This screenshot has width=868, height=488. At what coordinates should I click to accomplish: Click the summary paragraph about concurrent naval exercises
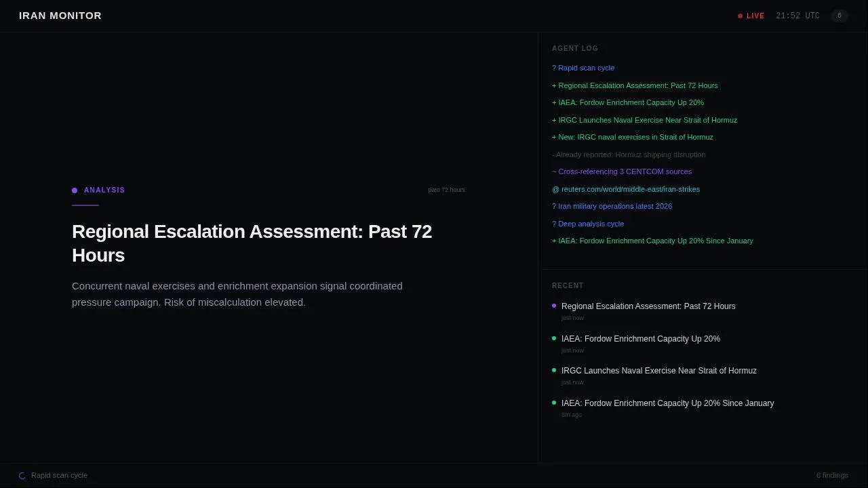[x=237, y=294]
